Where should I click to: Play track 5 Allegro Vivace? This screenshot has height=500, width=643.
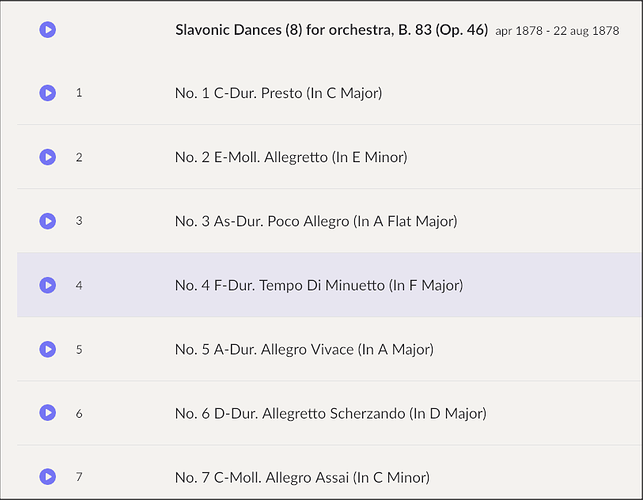pyautogui.click(x=48, y=349)
